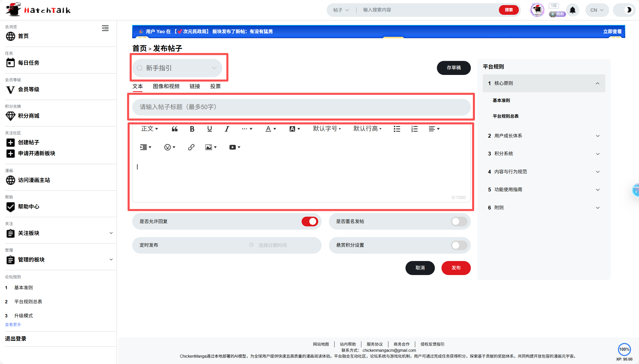Screen dimensions: 639x364
Task: Switch to the 投票 tab
Action: [x=215, y=86]
